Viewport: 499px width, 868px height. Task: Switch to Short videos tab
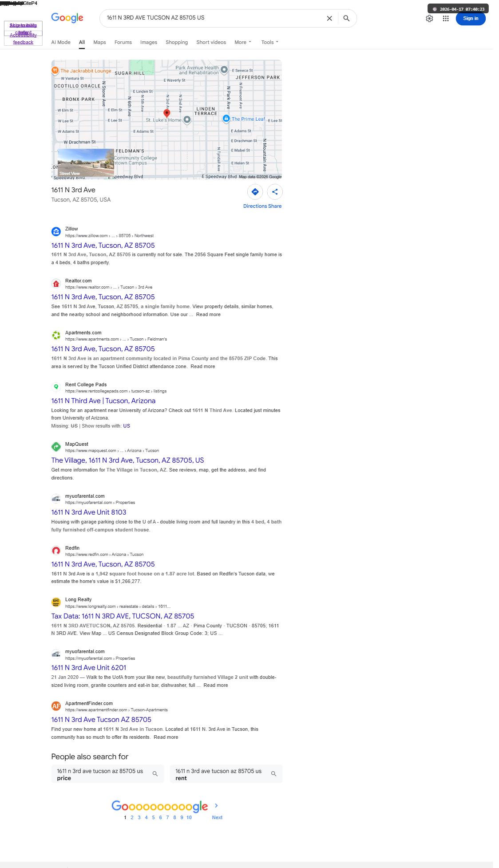[x=211, y=42]
